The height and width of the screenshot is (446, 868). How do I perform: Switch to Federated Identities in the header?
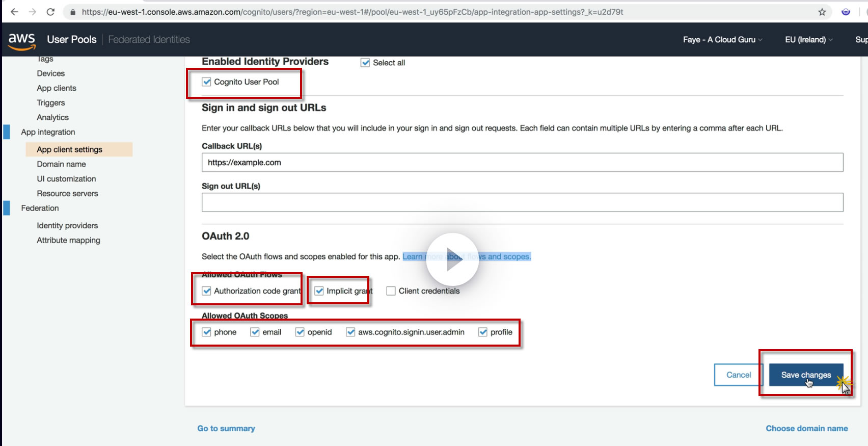coord(149,40)
